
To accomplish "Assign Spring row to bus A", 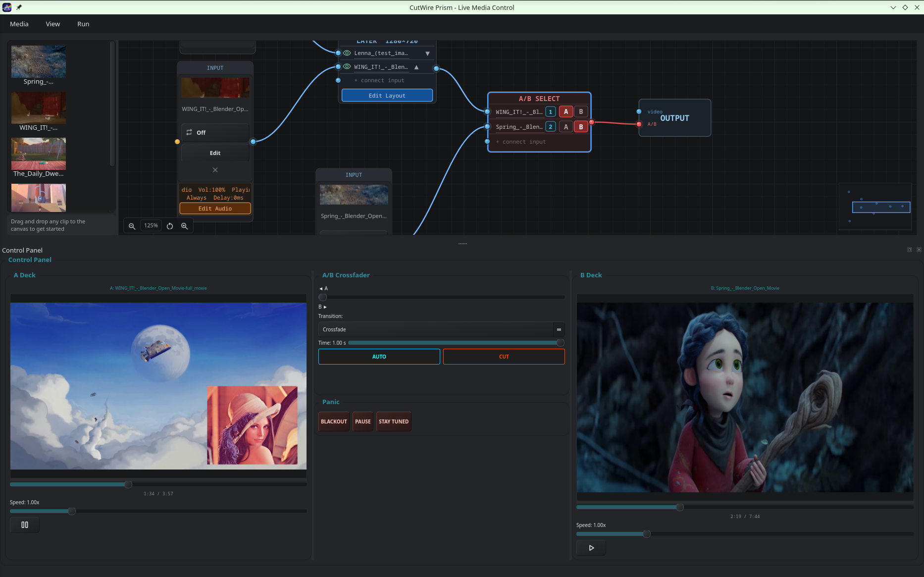I will click(x=566, y=127).
